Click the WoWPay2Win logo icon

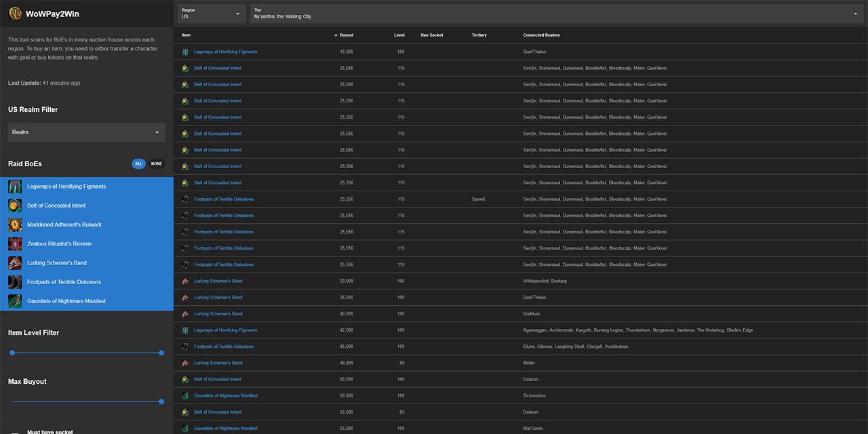15,13
